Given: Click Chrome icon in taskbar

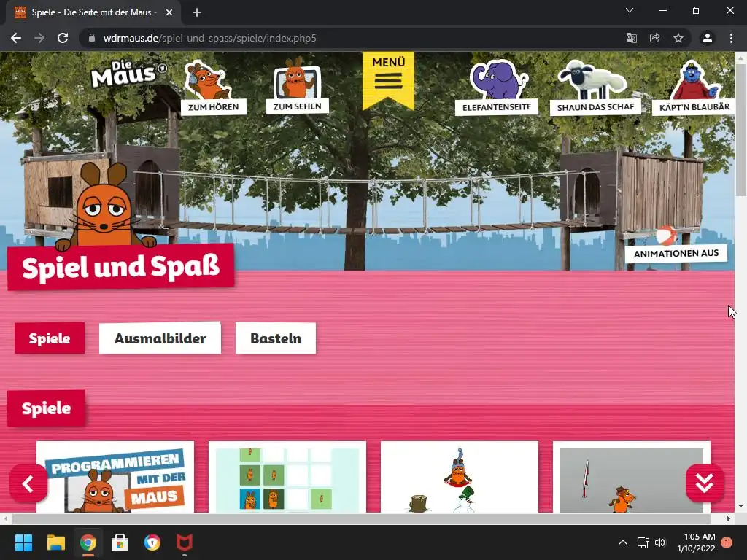Looking at the screenshot, I should [x=88, y=542].
